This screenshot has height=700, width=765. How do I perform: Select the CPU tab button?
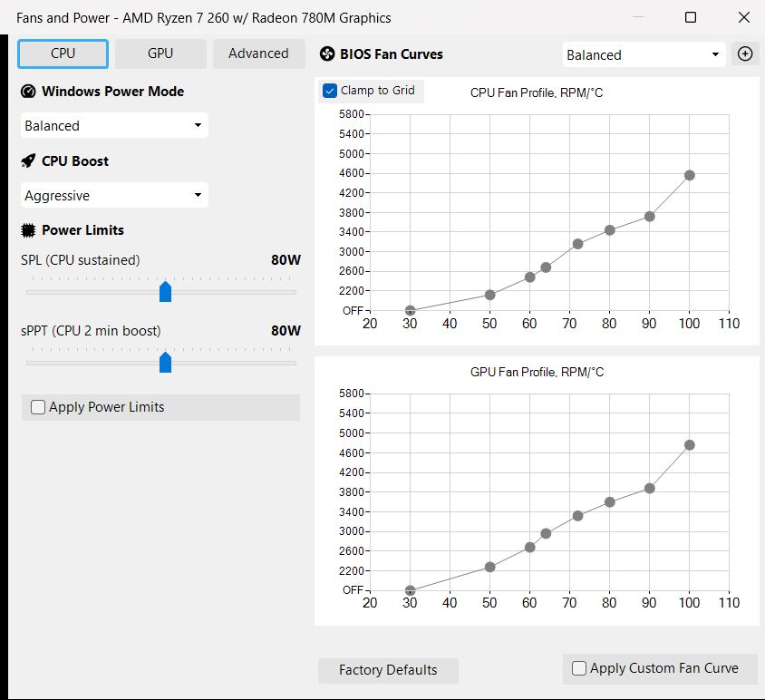click(63, 53)
